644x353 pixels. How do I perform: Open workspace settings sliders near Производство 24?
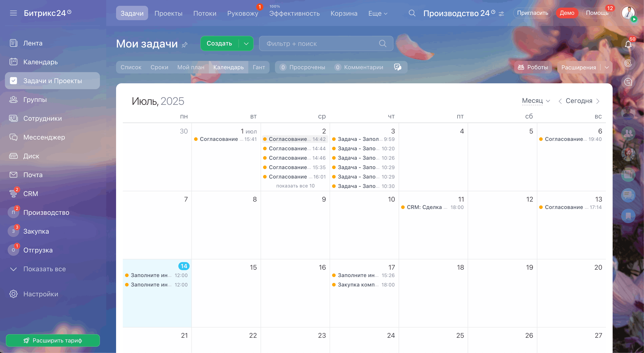tap(501, 14)
